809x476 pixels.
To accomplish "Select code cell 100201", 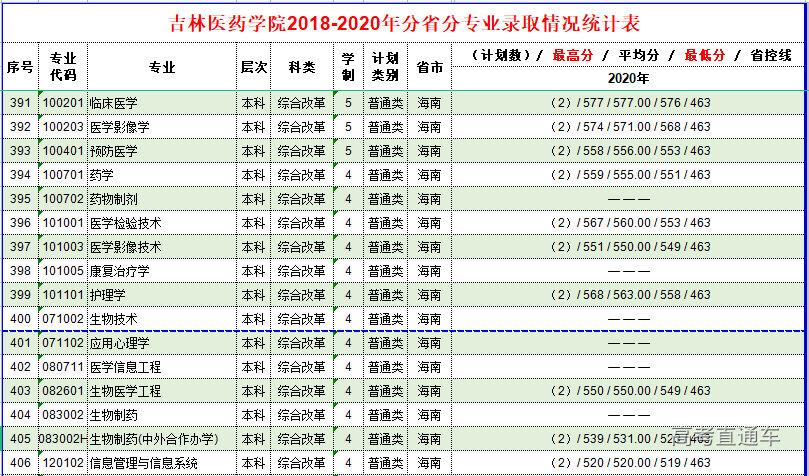I will tap(63, 103).
